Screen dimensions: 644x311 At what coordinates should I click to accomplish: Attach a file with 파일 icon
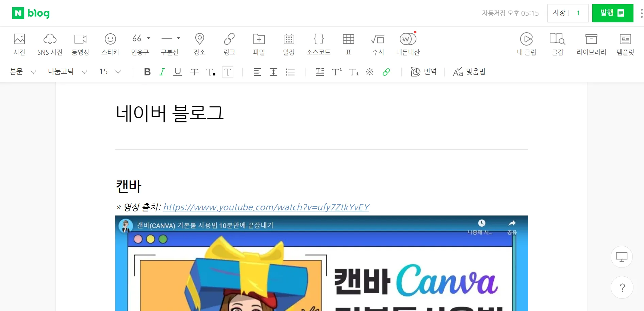coord(259,44)
